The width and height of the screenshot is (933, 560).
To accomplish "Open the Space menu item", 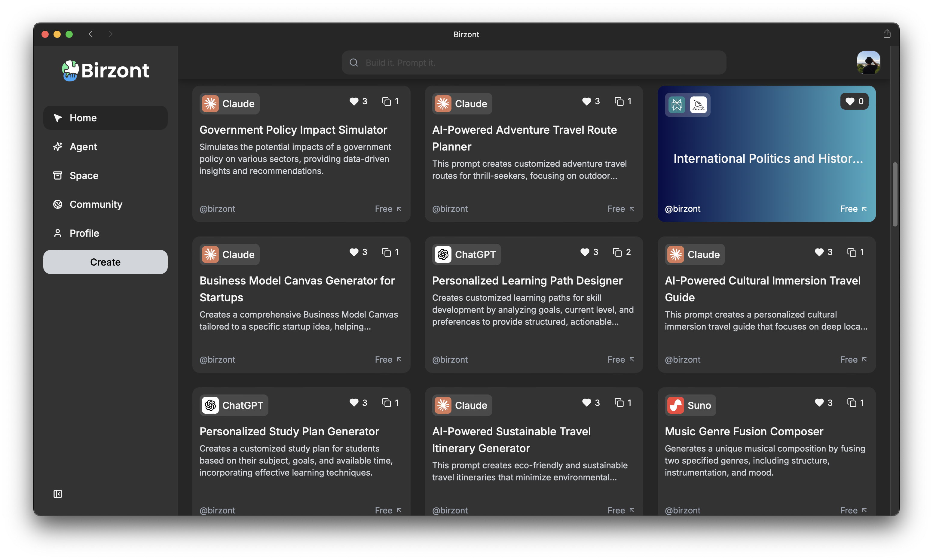I will pos(84,175).
